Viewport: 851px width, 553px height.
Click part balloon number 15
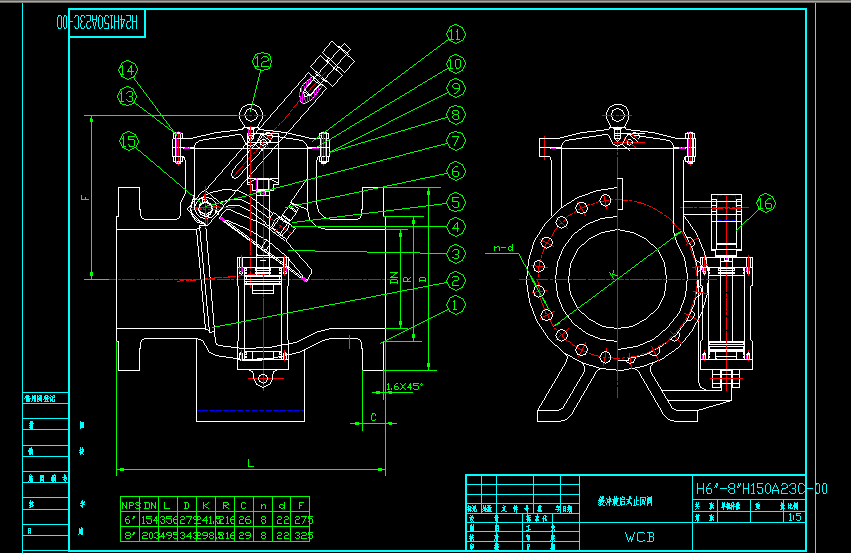pyautogui.click(x=129, y=140)
